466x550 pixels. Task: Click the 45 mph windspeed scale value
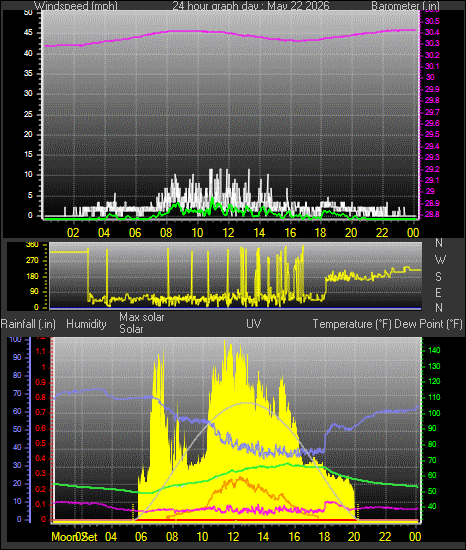[x=28, y=33]
